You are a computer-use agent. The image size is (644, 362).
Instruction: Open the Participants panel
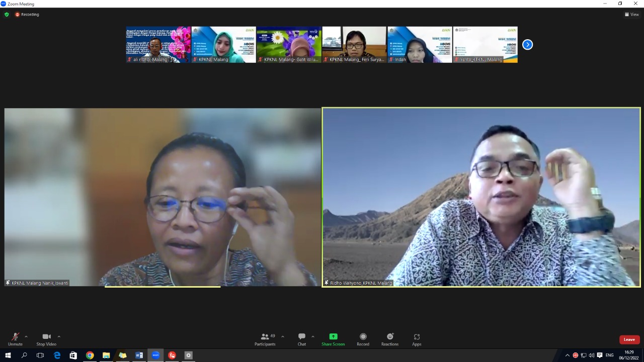click(x=265, y=339)
